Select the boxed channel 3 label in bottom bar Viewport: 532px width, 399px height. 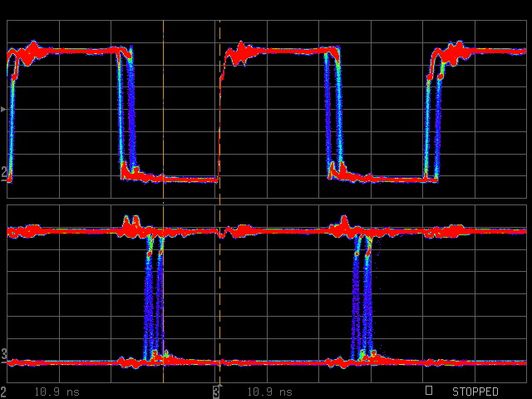216,392
